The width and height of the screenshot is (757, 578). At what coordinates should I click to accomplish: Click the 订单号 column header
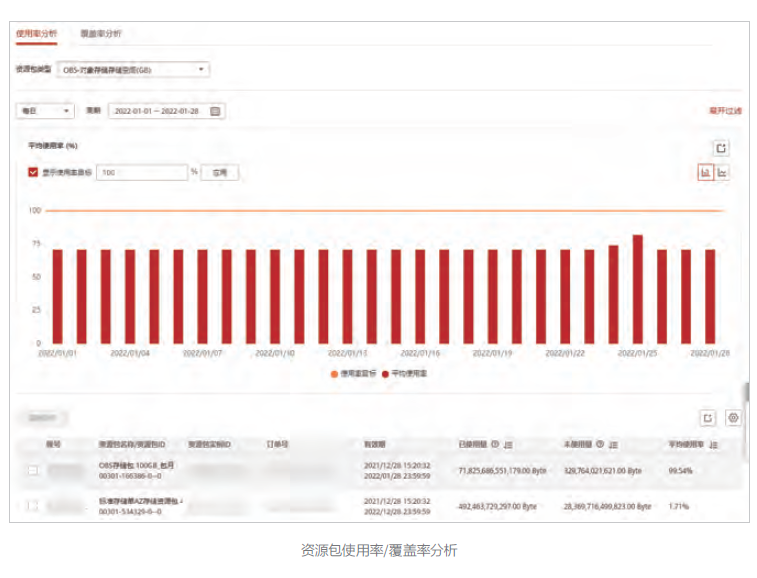click(x=277, y=444)
